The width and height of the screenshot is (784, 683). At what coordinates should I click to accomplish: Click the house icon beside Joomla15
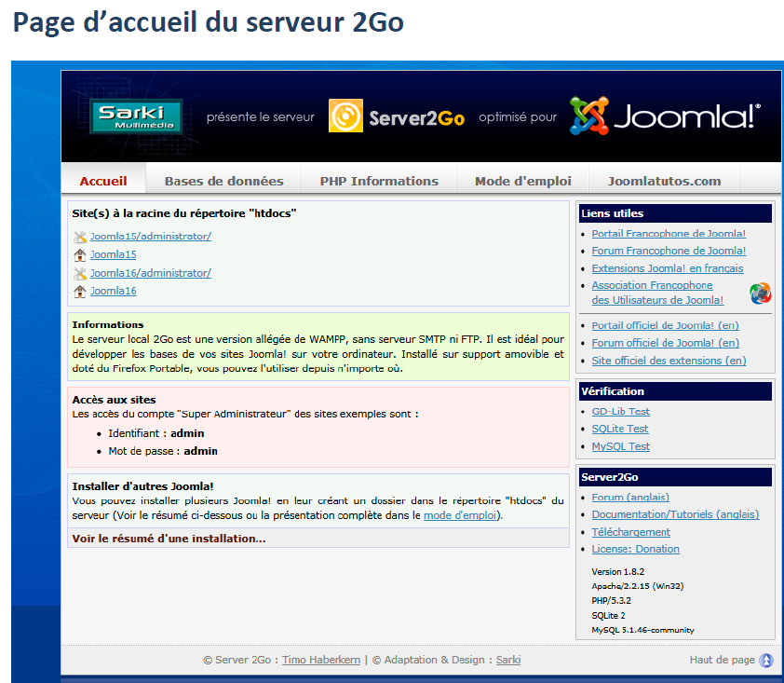tap(80, 254)
